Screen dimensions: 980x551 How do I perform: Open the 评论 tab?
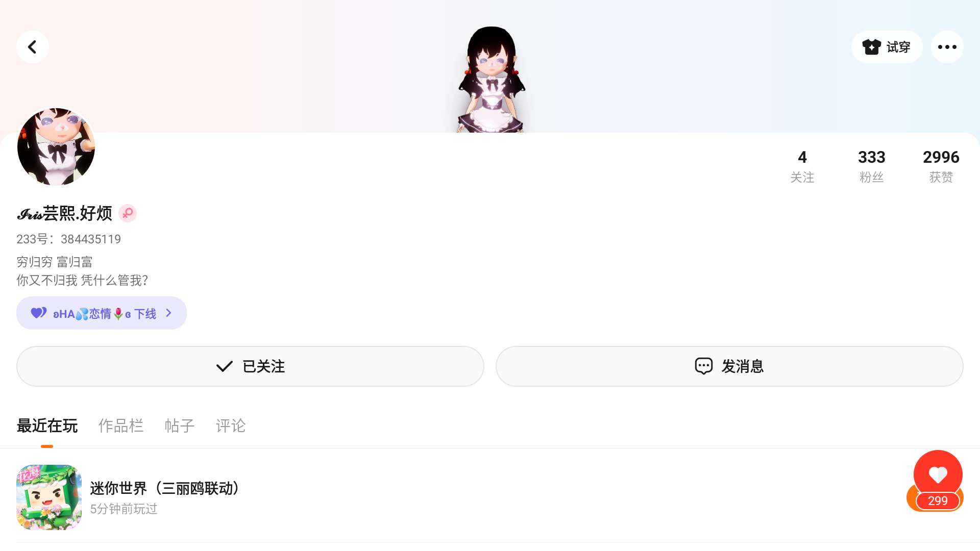pyautogui.click(x=231, y=425)
